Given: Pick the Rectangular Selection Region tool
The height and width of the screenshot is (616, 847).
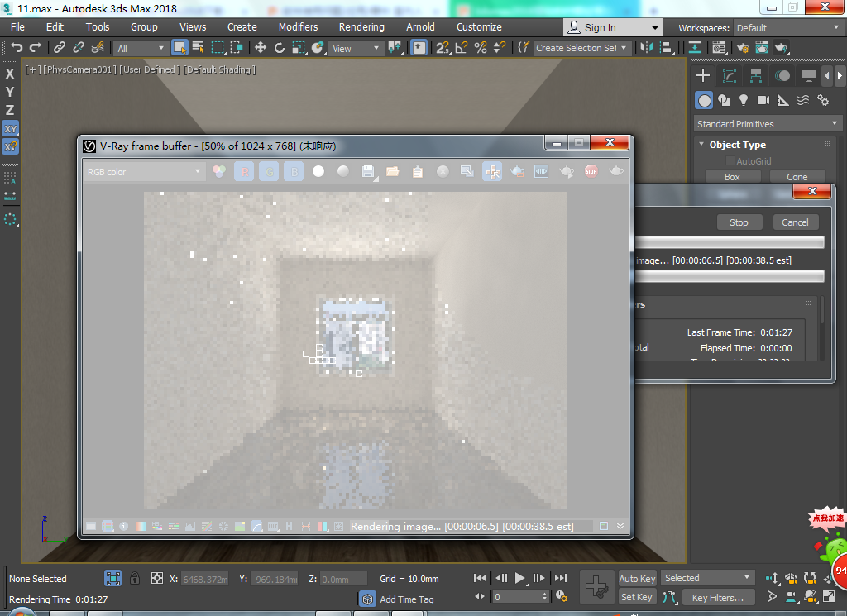Looking at the screenshot, I should tap(218, 47).
